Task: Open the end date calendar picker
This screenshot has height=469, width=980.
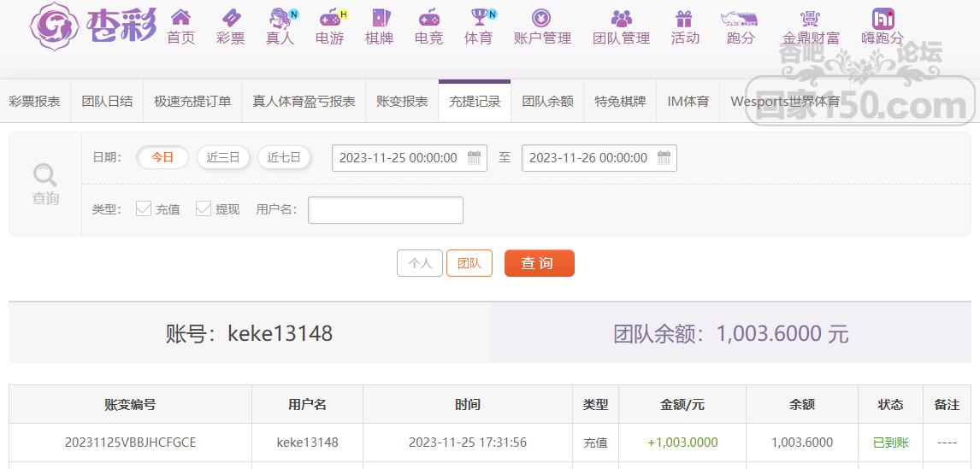Action: [x=664, y=158]
